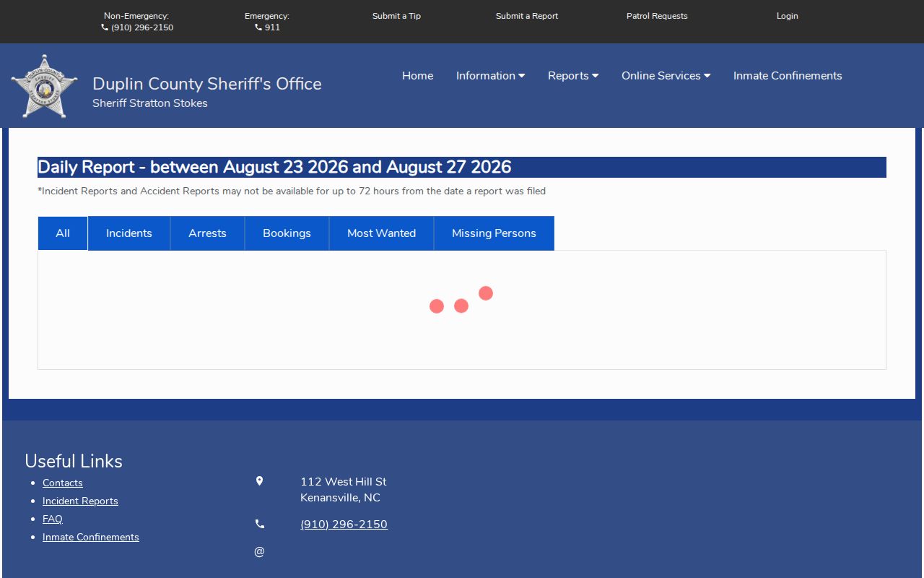Viewport: 924px width, 578px height.
Task: Expand the Online Services menu
Action: point(666,76)
